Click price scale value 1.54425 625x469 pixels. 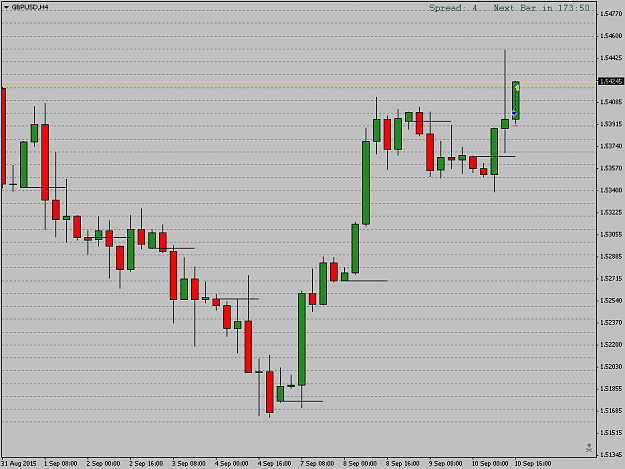tap(611, 58)
